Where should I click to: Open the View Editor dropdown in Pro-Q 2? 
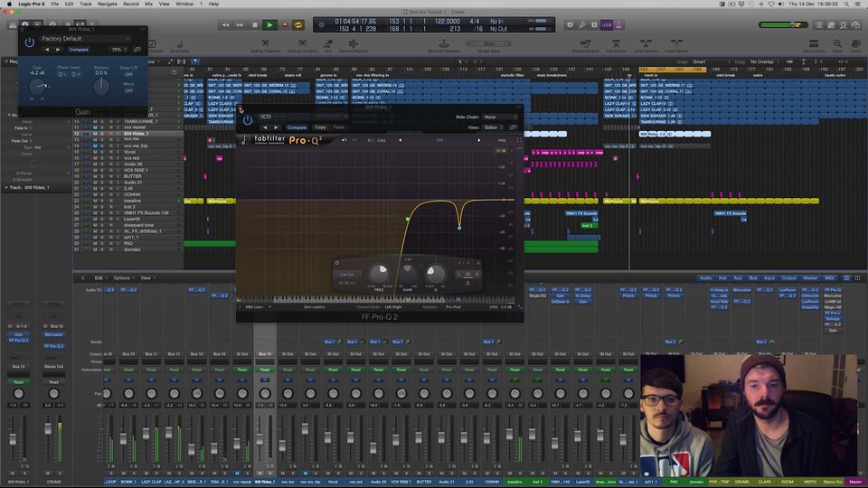point(493,127)
